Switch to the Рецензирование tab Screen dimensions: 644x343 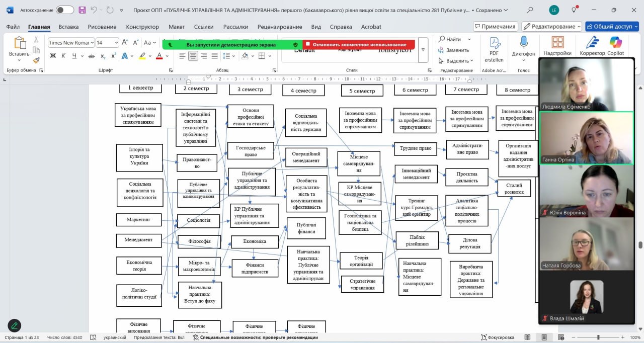click(279, 27)
